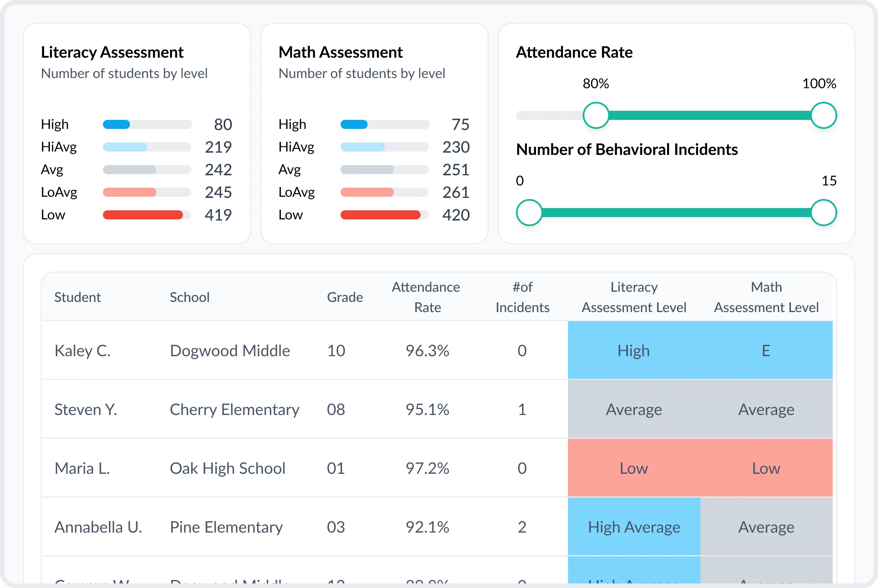
Task: Click the Cherry Elementary school cell
Action: coord(235,410)
